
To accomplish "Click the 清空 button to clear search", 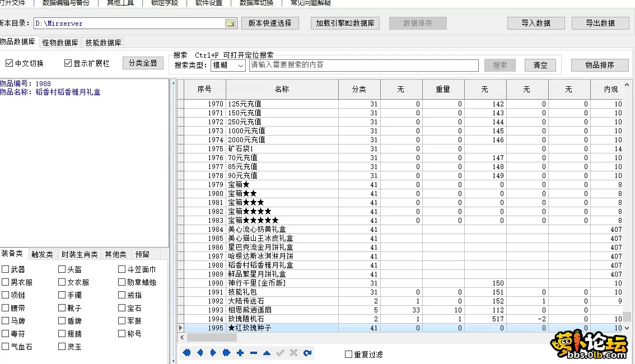I will (539, 65).
